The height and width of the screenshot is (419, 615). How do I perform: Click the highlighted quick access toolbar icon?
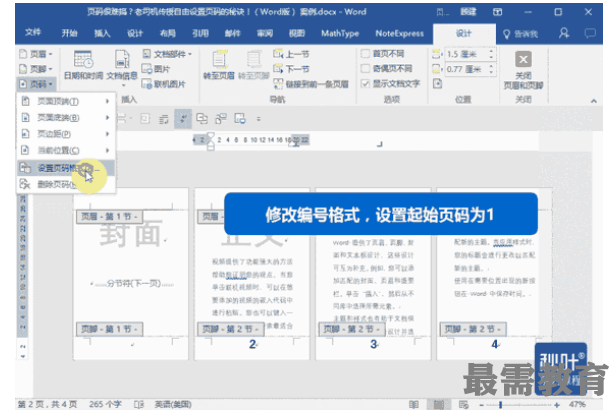(183, 119)
